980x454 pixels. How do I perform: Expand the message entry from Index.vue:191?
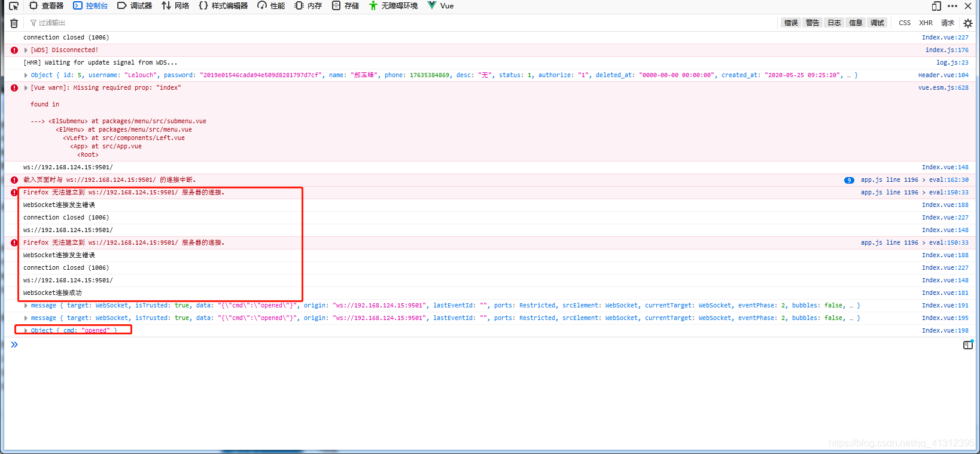26,306
